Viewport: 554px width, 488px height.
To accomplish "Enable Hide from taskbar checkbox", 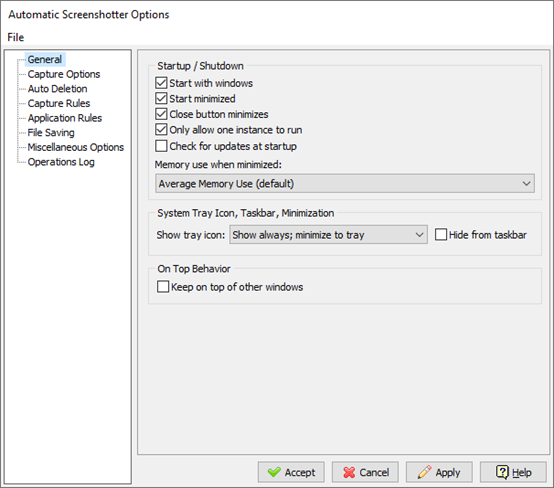I will (441, 235).
